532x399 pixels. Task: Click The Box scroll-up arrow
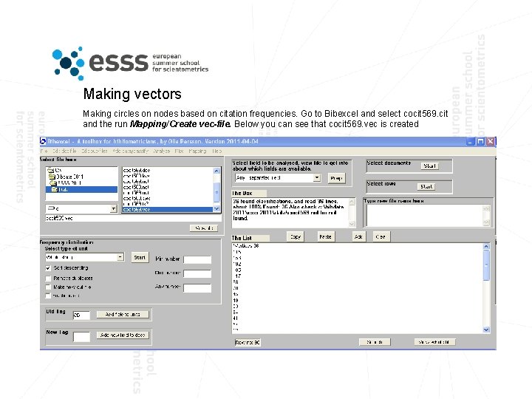click(x=352, y=202)
